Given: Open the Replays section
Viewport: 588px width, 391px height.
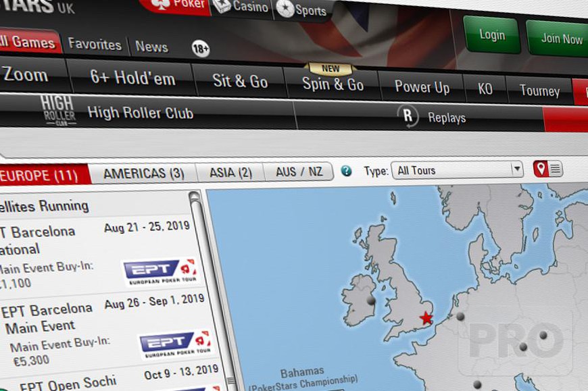Looking at the screenshot, I should (x=420, y=117).
